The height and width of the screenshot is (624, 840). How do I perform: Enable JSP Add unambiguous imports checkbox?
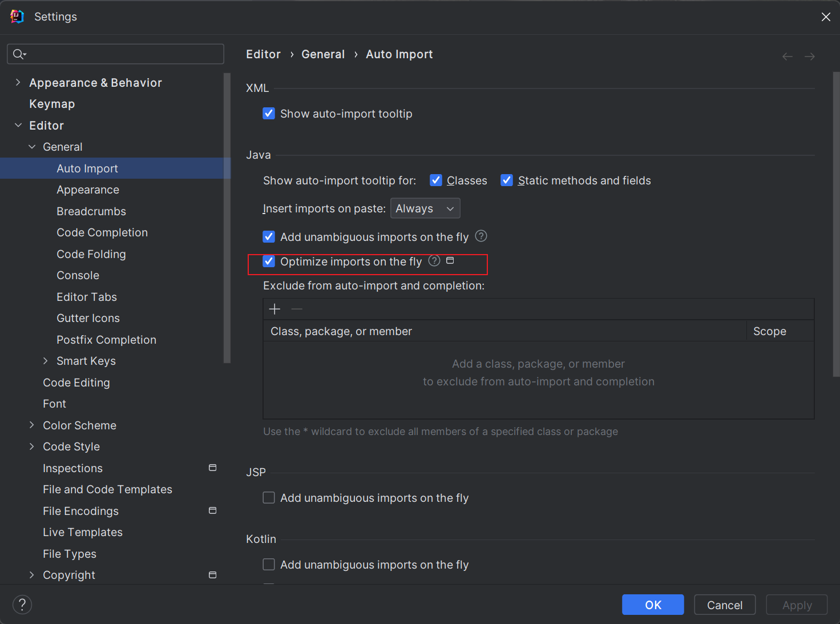269,498
